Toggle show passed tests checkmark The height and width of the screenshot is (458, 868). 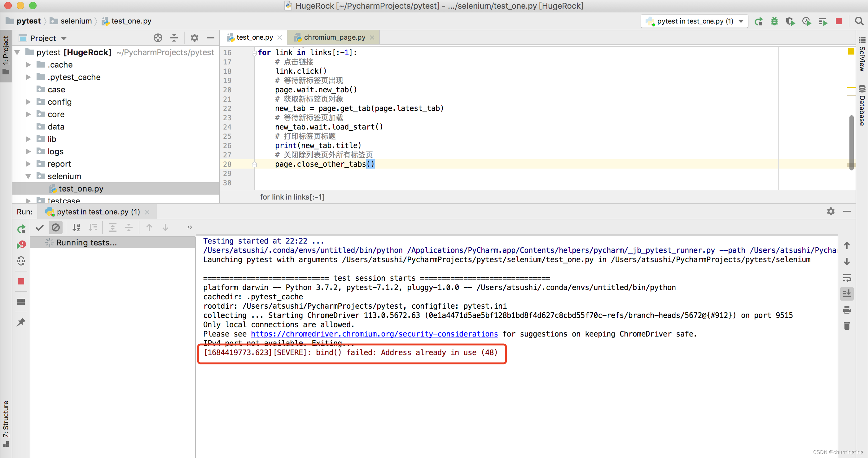[x=40, y=227]
